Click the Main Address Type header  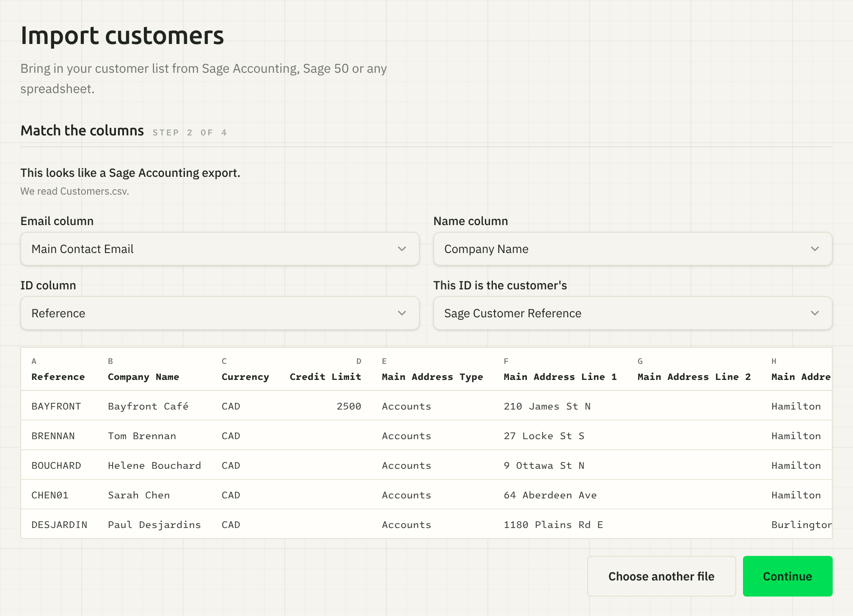pos(432,377)
